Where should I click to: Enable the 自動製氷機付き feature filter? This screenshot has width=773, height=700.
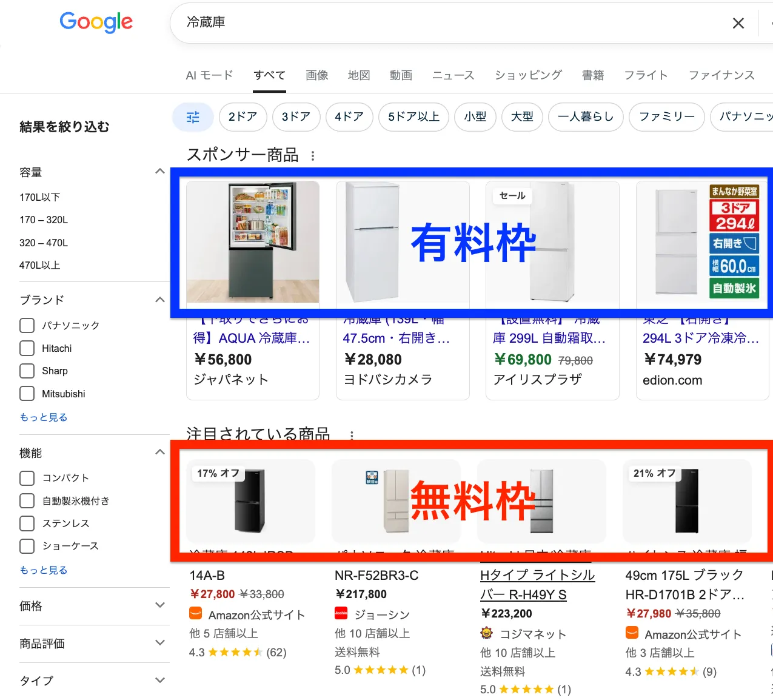27,500
